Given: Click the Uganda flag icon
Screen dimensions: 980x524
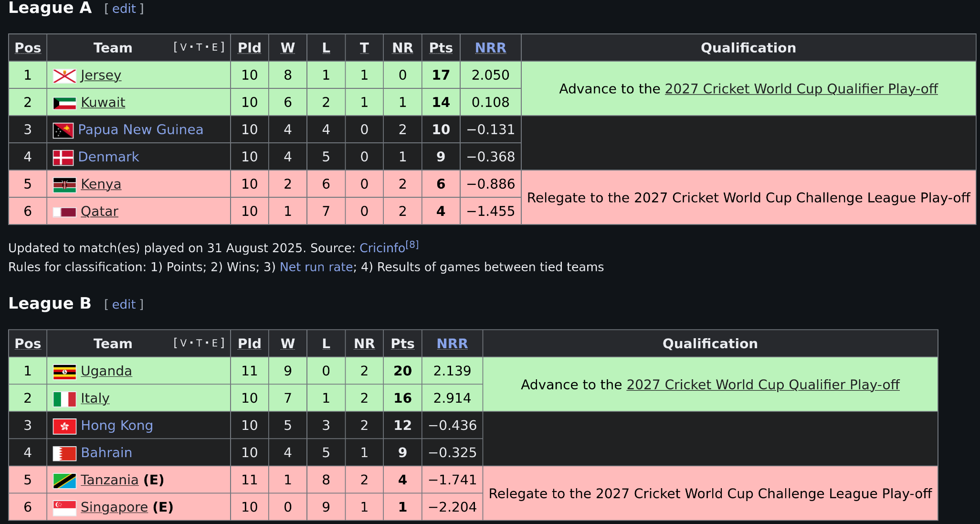Looking at the screenshot, I should click(64, 372).
